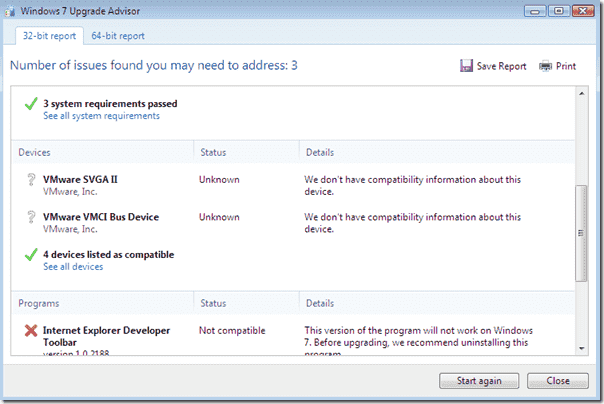Select Internet Explorer Developer Toolbar program name

tap(106, 336)
